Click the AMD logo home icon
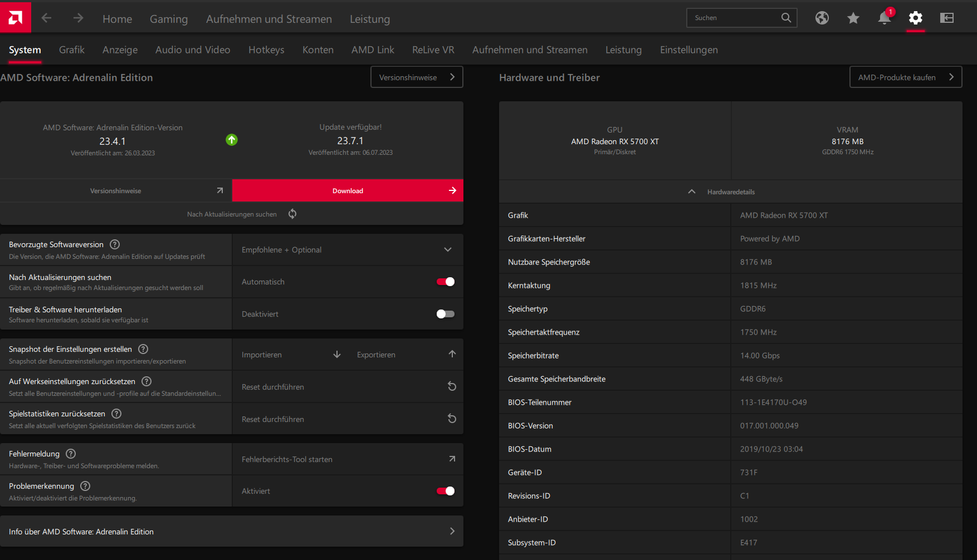977x560 pixels. 16,18
